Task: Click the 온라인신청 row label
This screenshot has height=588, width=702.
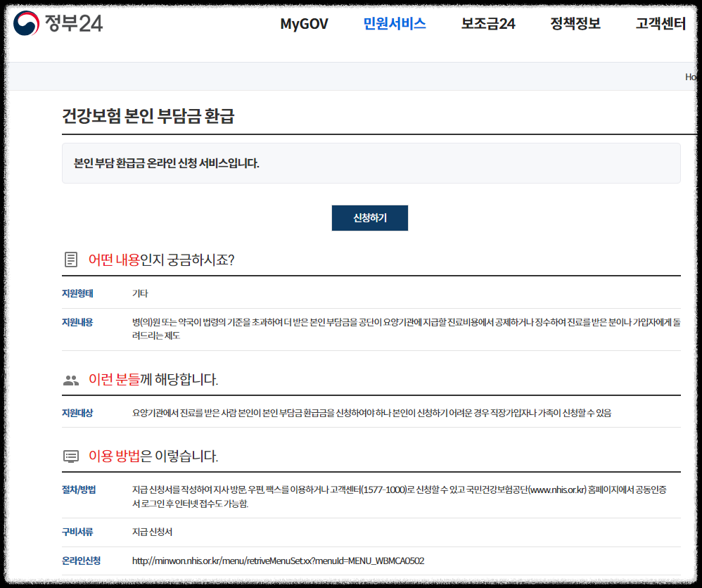Action: (x=77, y=561)
